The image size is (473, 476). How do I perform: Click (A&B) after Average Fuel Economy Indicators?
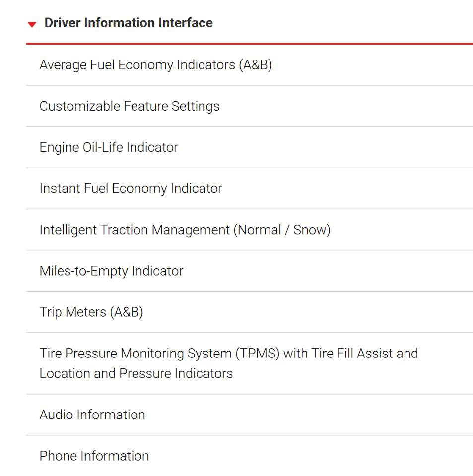click(255, 65)
